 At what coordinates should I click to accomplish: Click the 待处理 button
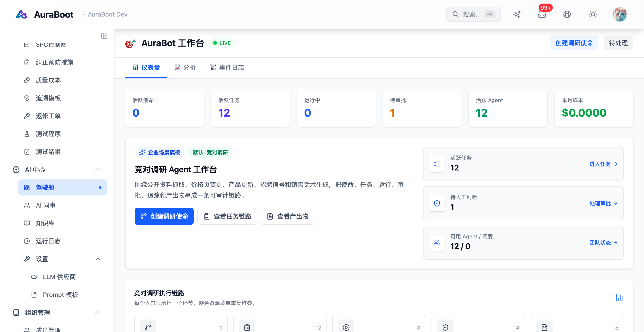coord(618,43)
